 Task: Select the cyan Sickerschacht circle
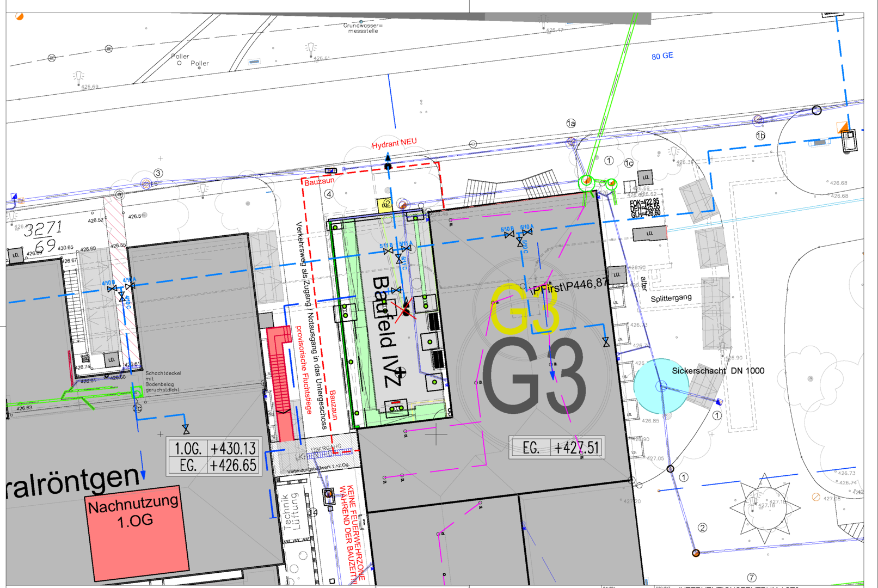click(x=661, y=386)
